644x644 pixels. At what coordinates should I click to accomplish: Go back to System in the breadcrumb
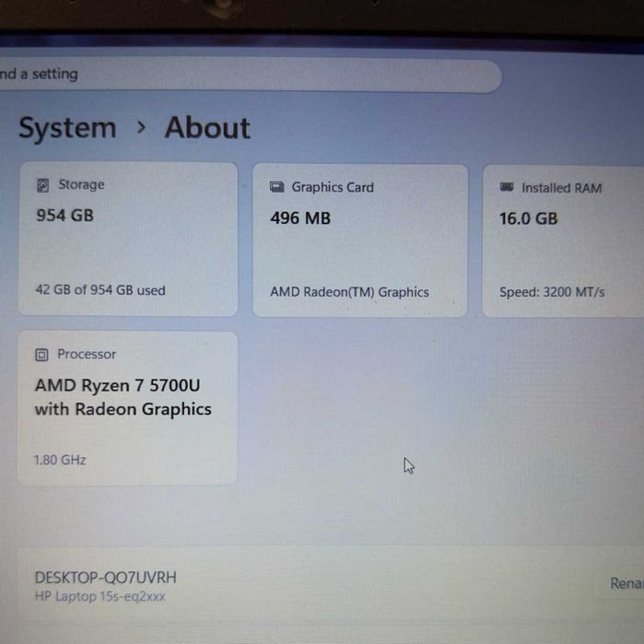pos(68,128)
